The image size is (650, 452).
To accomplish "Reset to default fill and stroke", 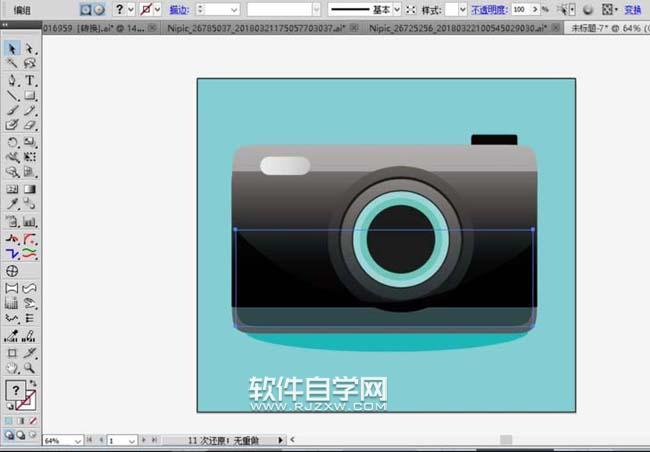I will (x=9, y=407).
